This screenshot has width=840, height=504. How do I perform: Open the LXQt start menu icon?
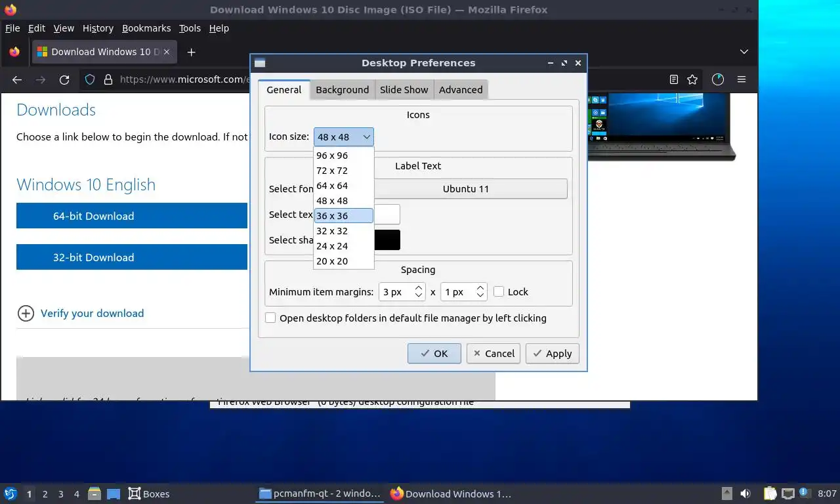(10, 493)
